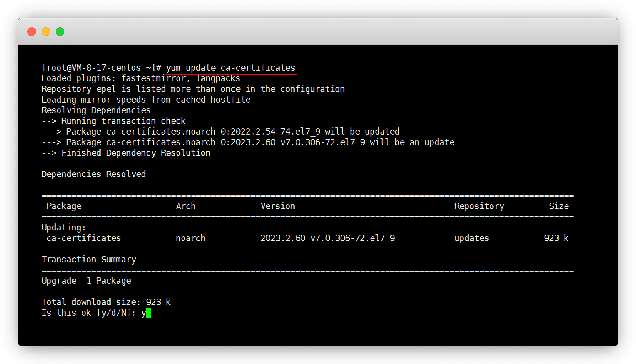Image resolution: width=636 pixels, height=364 pixels.
Task: Click the 923 k size in the table row
Action: 556,238
